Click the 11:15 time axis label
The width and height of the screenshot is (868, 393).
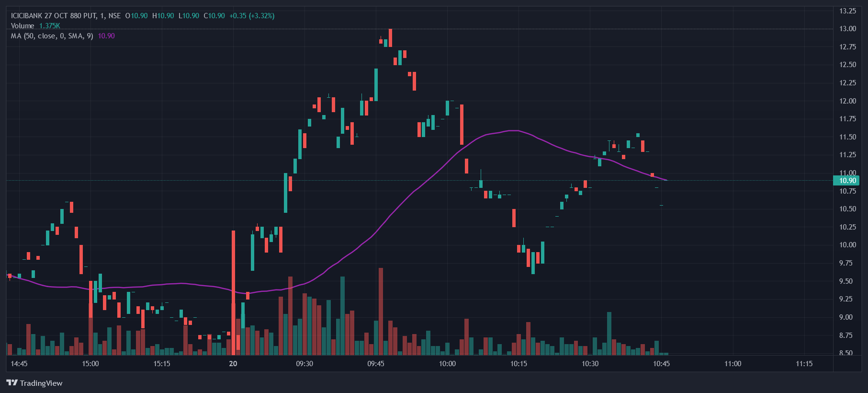(x=804, y=364)
